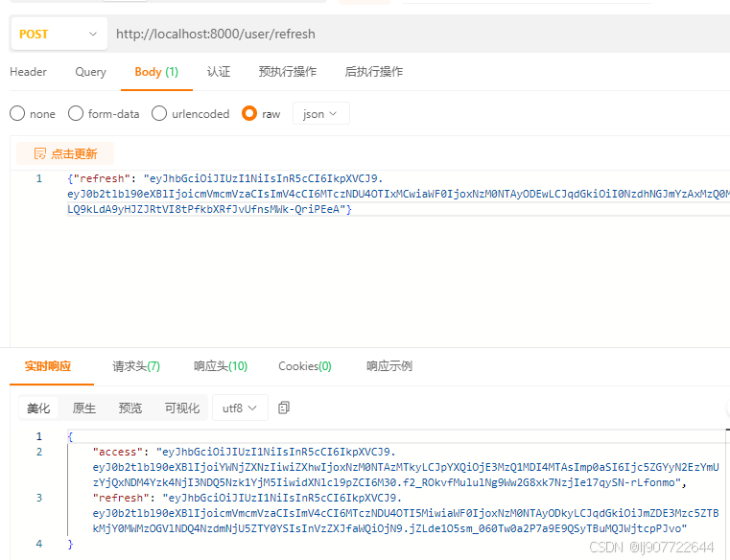
Task: Select the Body (1) tab
Action: 156,72
